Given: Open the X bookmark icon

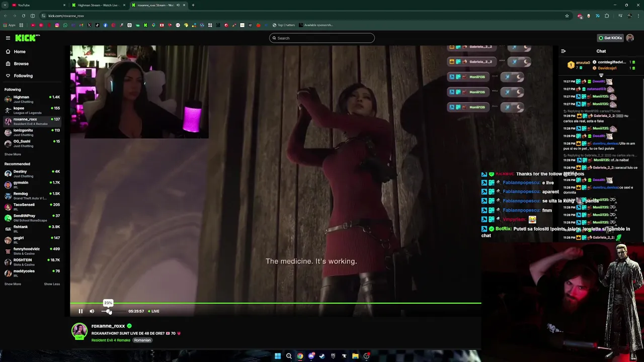Looking at the screenshot, I should [89, 25].
